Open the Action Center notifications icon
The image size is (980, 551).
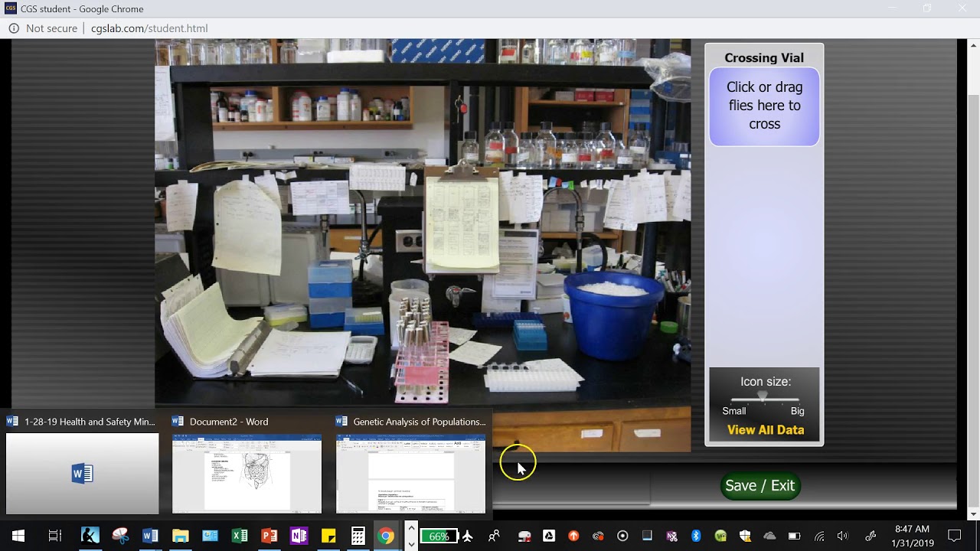[x=955, y=536]
